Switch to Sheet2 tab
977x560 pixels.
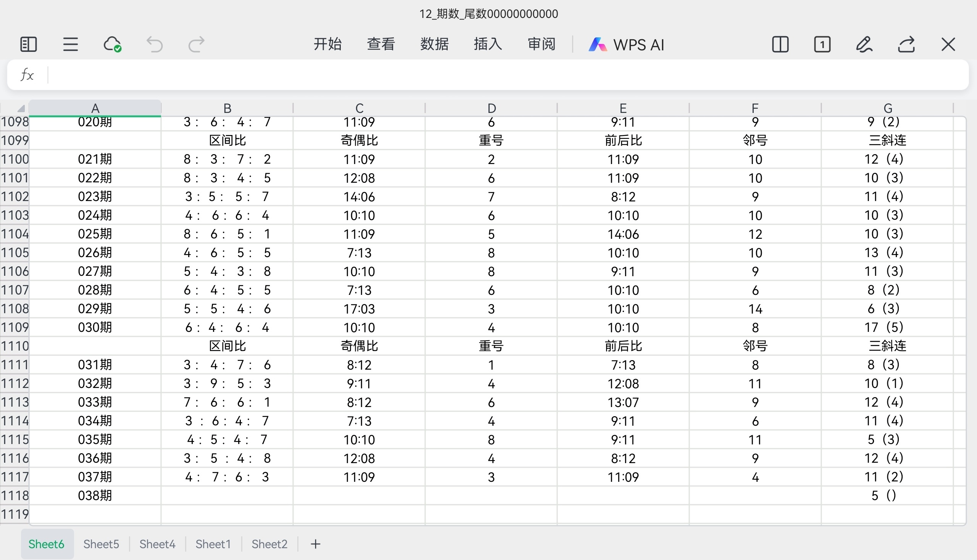[x=269, y=544]
